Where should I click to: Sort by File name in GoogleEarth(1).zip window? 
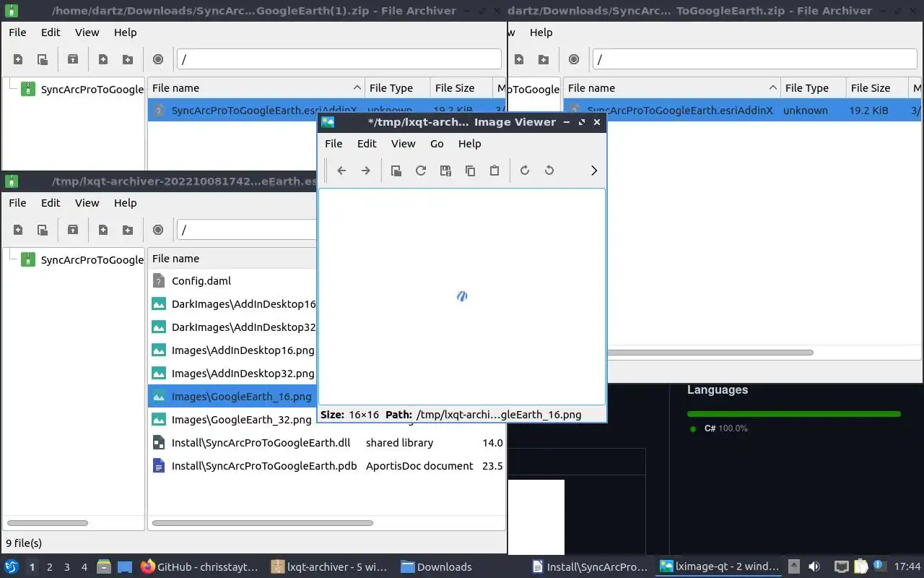pos(256,88)
